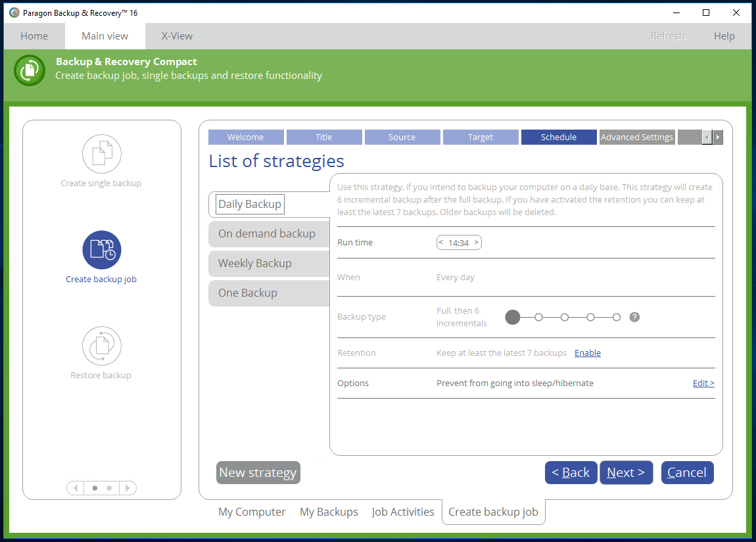
Task: Select the Restore backup icon
Action: [101, 345]
